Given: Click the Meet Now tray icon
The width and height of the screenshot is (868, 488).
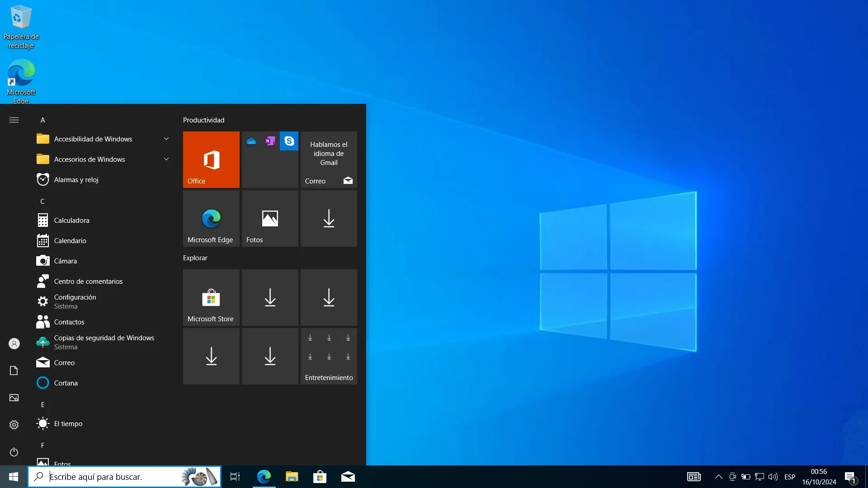Looking at the screenshot, I should pos(732,477).
